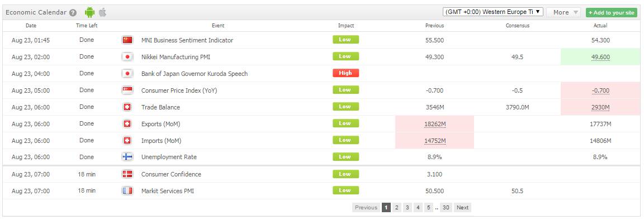The image size is (644, 220).
Task: Click the Android app icon
Action: point(89,12)
